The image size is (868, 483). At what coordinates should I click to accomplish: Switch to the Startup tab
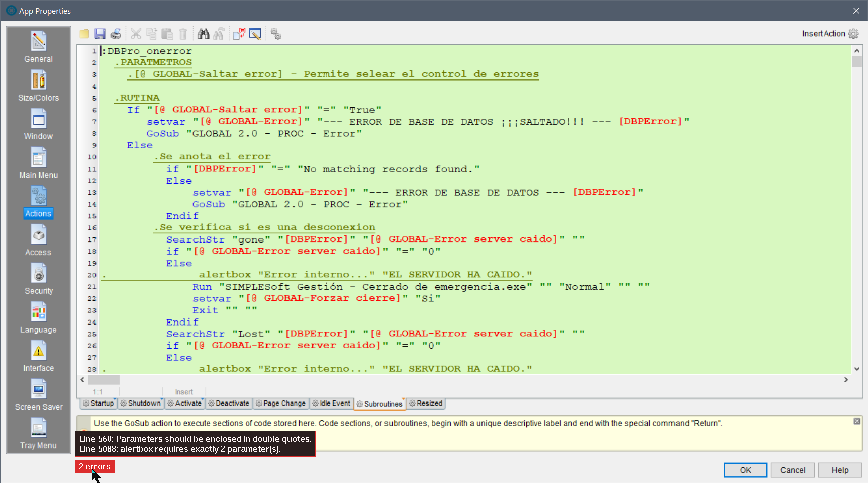99,404
